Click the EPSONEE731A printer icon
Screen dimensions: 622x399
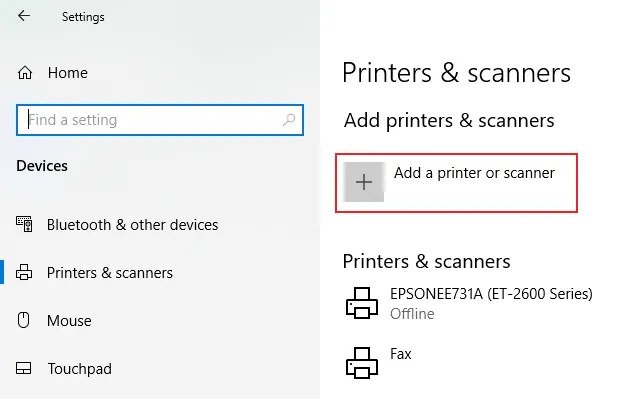point(362,303)
